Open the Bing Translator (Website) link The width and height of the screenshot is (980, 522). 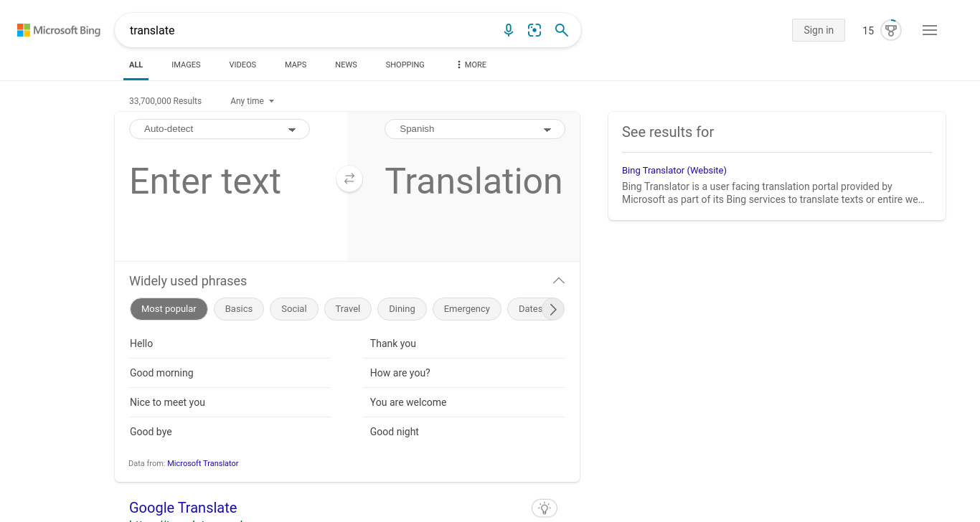click(674, 171)
